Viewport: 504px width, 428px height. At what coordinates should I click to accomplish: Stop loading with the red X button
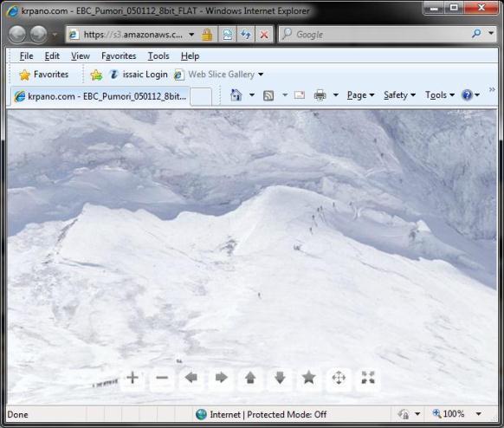pos(264,34)
